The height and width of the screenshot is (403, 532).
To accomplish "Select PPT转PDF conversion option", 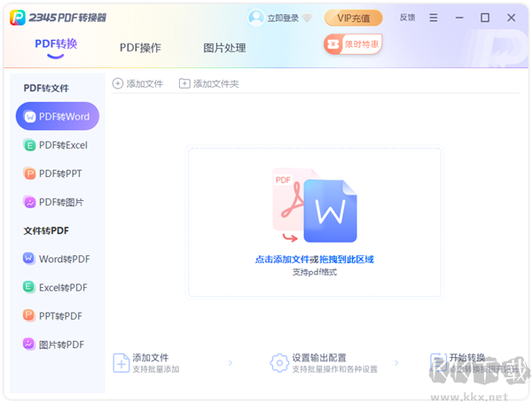I will pos(58,316).
